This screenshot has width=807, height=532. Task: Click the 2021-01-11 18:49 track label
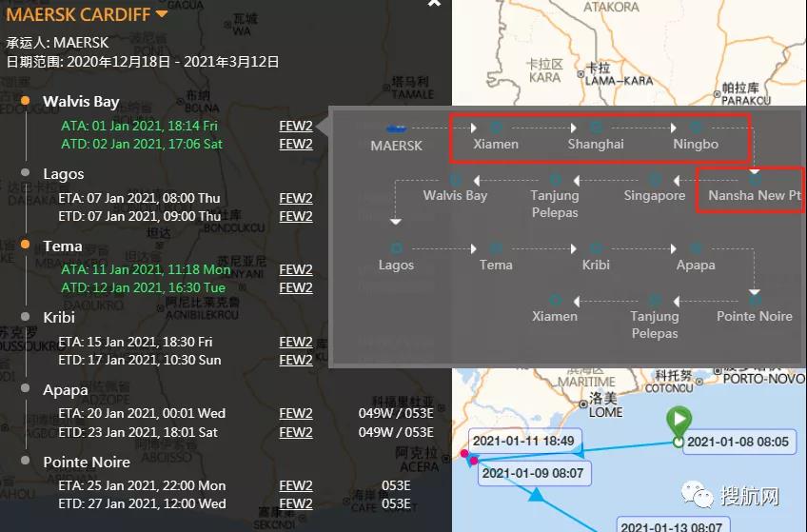(522, 441)
